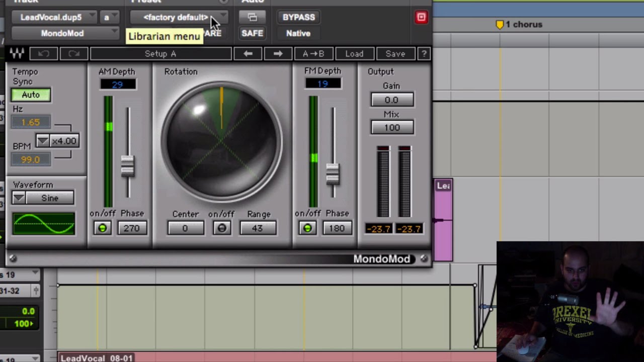Click the Waves logo icon
This screenshot has width=644, height=362.
pyautogui.click(x=17, y=53)
